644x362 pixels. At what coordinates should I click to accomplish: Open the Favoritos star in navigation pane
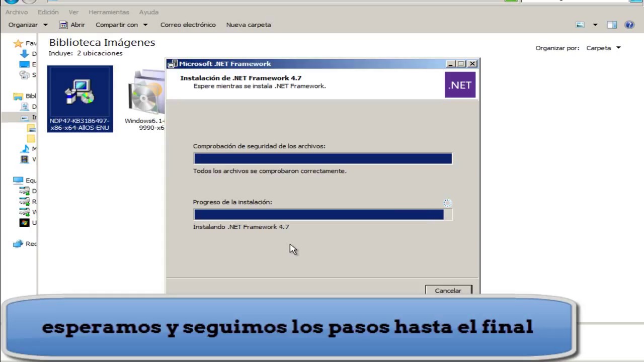click(x=18, y=43)
